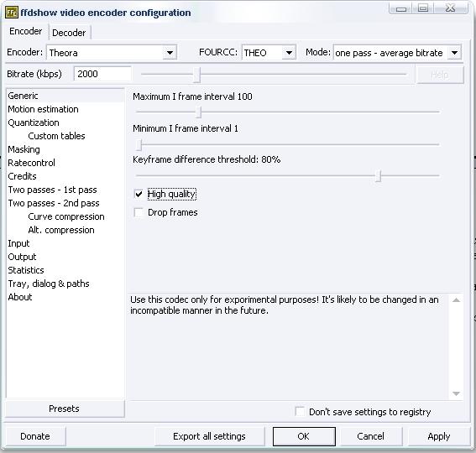Click the Minimum I frame interval slider
476x453 pixels.
(x=139, y=145)
